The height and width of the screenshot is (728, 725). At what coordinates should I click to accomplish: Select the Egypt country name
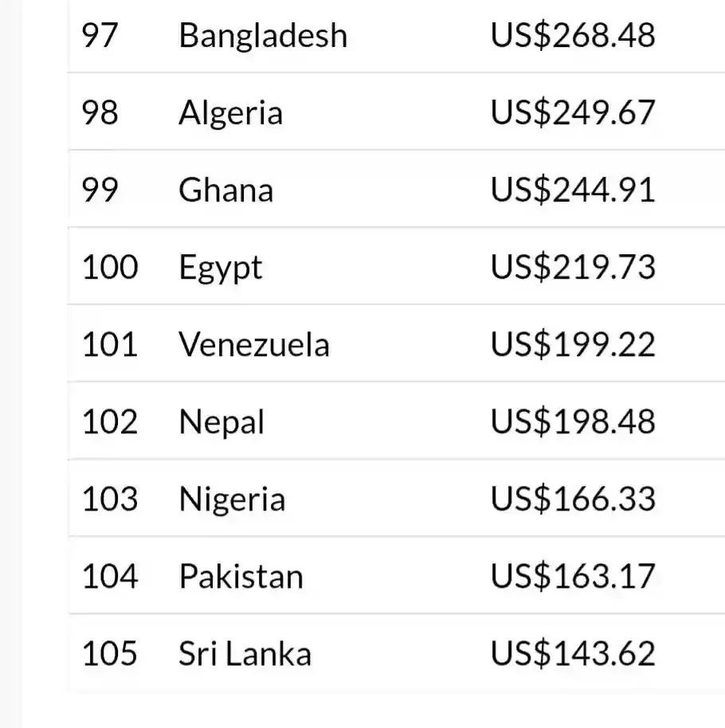click(x=221, y=268)
